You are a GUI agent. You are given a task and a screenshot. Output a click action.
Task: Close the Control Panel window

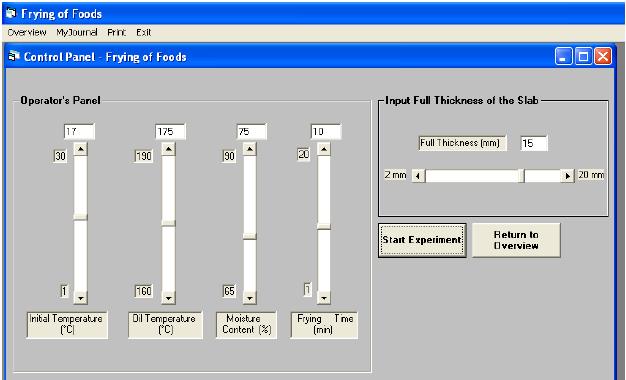point(603,56)
